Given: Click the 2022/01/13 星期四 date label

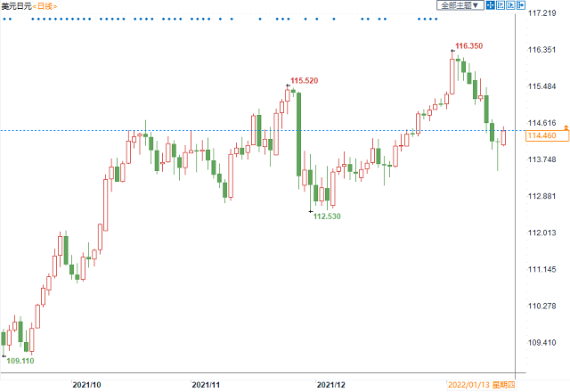Looking at the screenshot, I should [x=479, y=385].
